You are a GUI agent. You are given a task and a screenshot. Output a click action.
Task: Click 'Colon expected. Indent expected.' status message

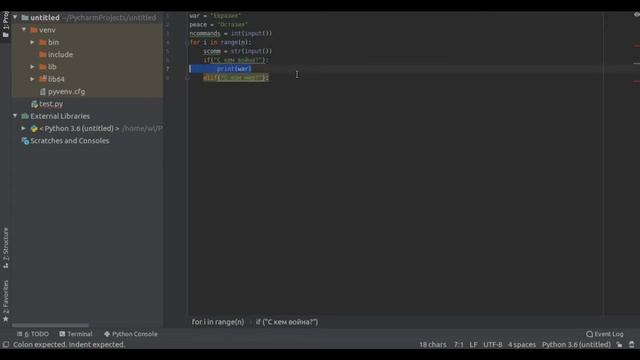coord(69,344)
